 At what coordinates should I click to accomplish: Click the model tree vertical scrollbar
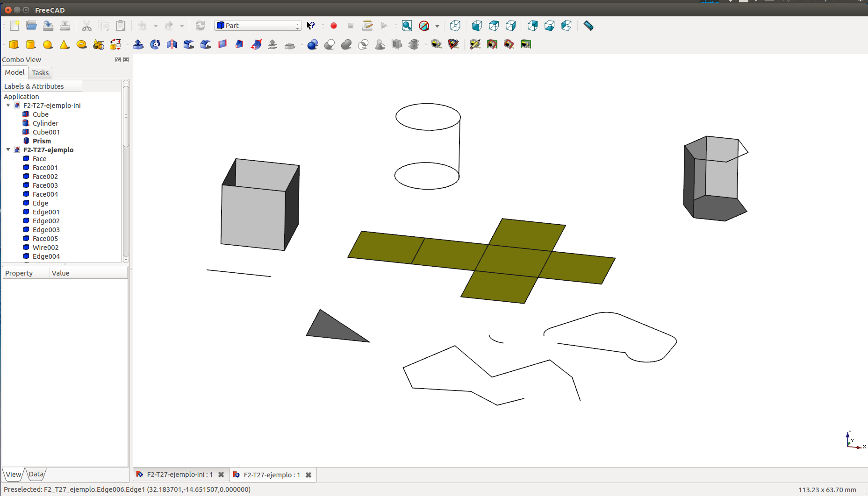(126, 117)
